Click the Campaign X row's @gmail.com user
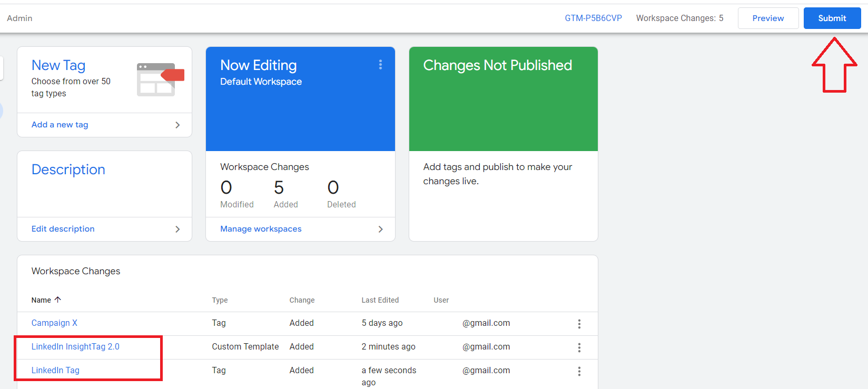This screenshot has height=389, width=868. 486,323
